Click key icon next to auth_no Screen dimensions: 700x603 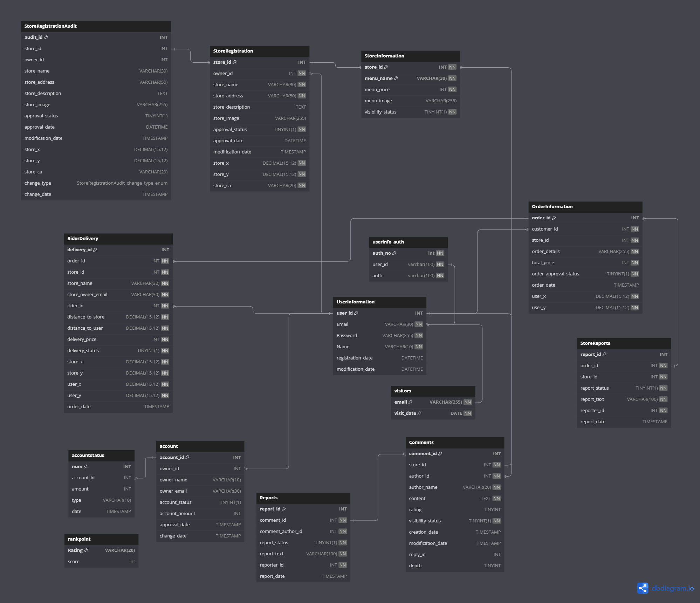click(394, 253)
